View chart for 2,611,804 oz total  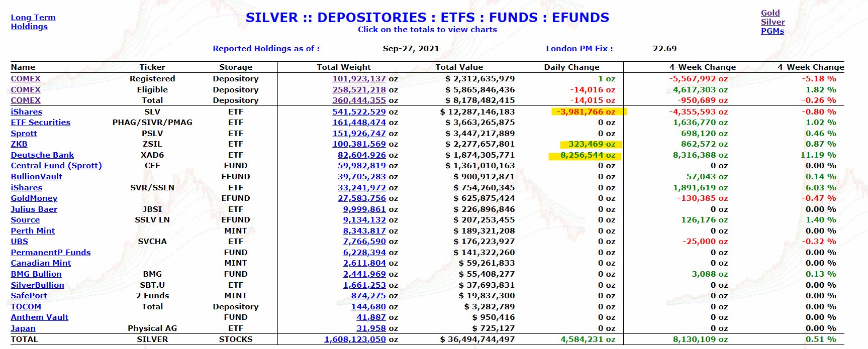pos(364,263)
